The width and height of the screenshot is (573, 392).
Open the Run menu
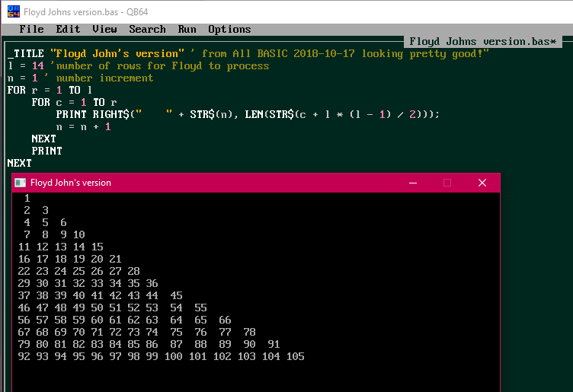click(187, 29)
